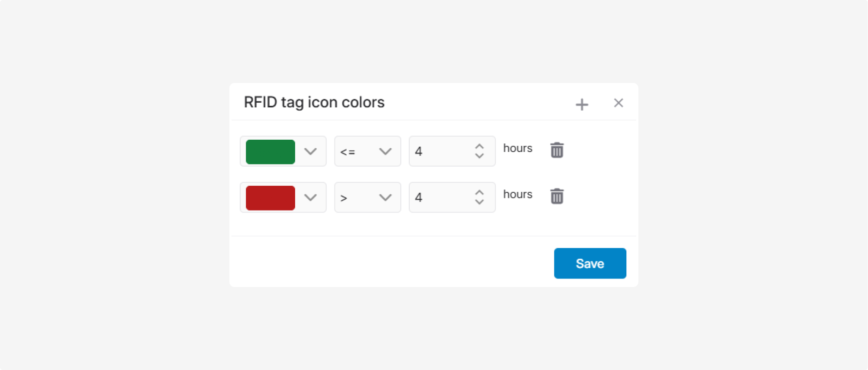Click the RFID tag icon colors title
Image resolution: width=868 pixels, height=370 pixels.
pos(314,102)
